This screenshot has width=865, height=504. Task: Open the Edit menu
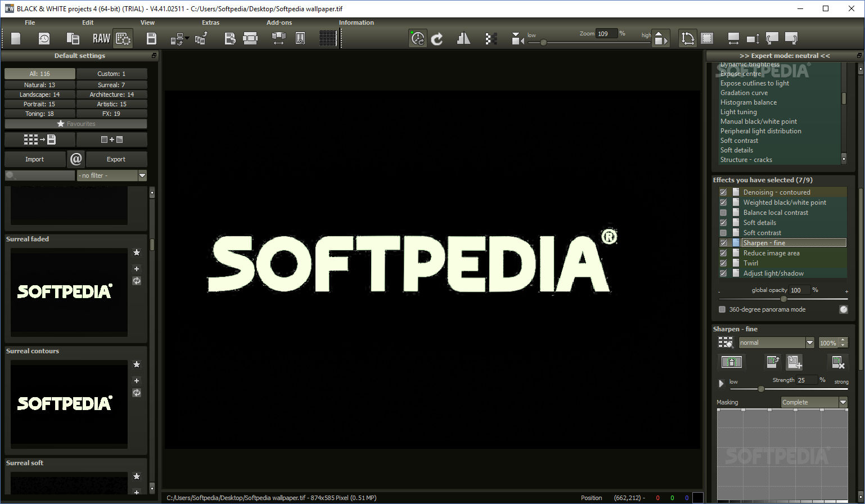pyautogui.click(x=88, y=22)
